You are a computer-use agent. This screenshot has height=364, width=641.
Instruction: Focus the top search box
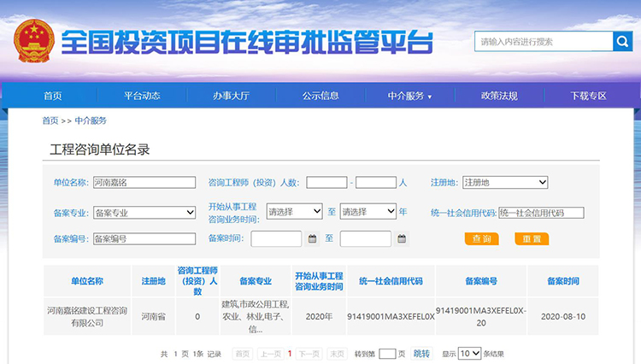[544, 41]
